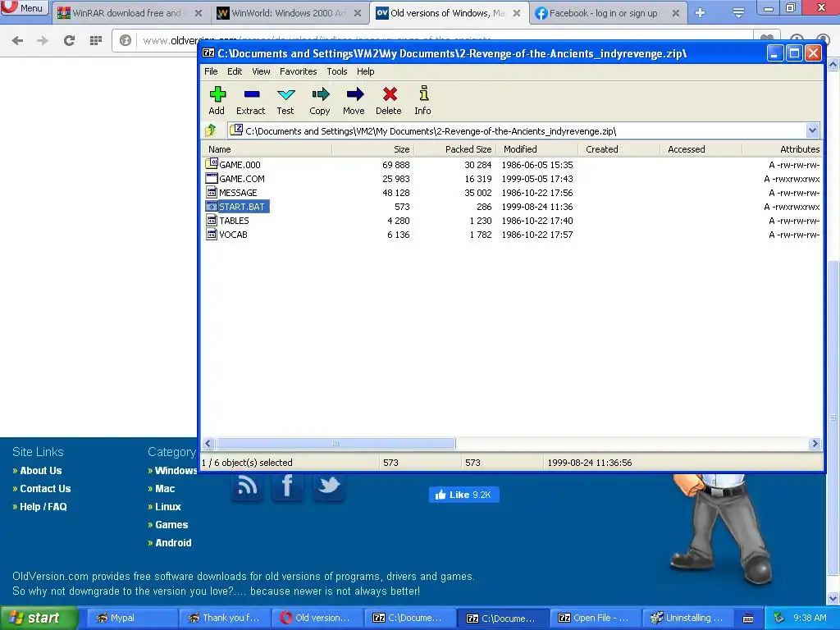Open the Android category link
Image resolution: width=840 pixels, height=630 pixels.
(x=173, y=543)
